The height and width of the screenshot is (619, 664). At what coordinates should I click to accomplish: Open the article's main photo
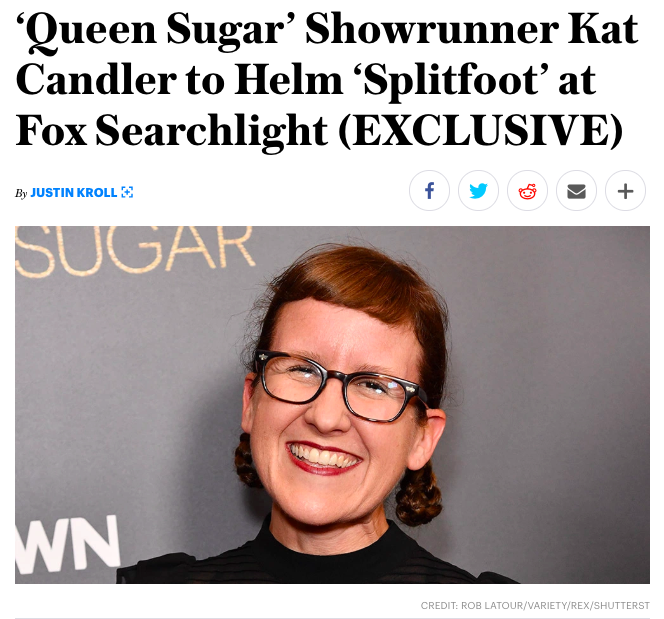point(332,405)
